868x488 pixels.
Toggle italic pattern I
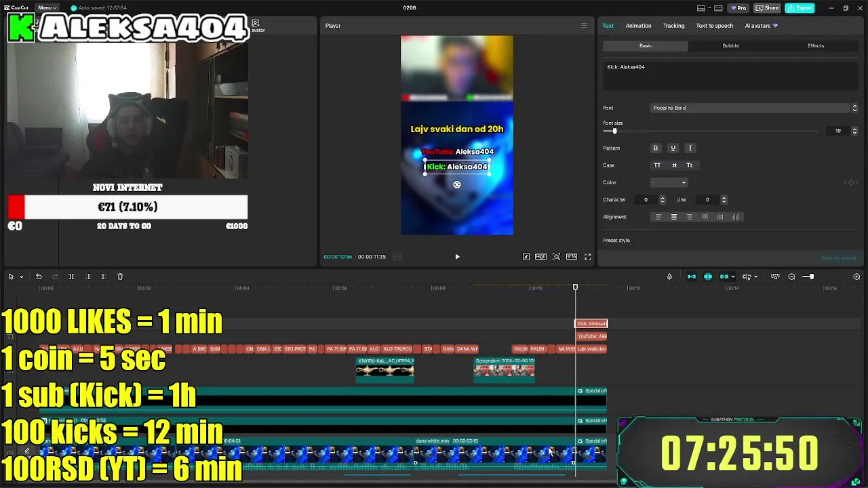[690, 148]
